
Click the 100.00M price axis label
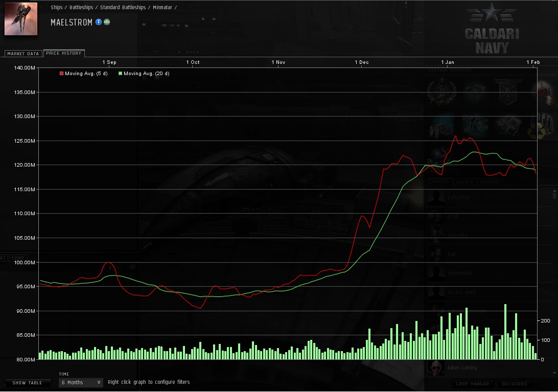point(25,262)
